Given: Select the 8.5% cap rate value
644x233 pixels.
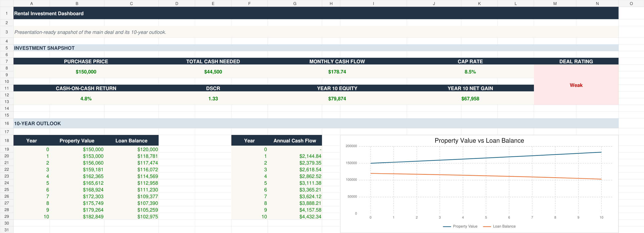Looking at the screenshot, I should coord(470,72).
